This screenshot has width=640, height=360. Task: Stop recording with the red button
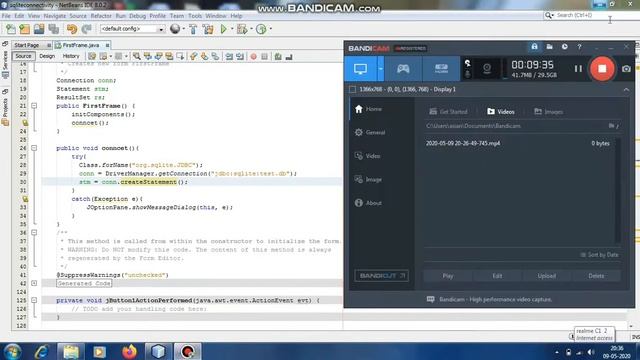[x=602, y=69]
